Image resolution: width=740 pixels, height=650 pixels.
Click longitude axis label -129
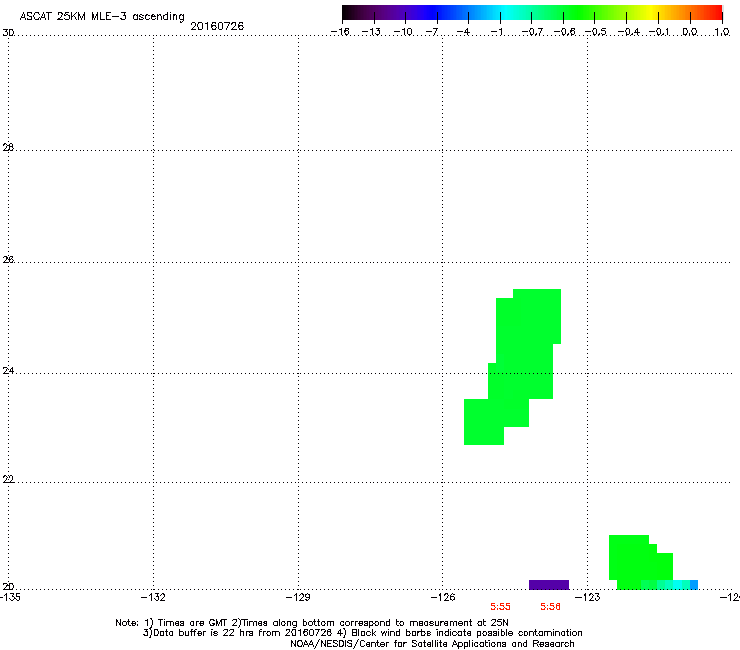tap(298, 597)
